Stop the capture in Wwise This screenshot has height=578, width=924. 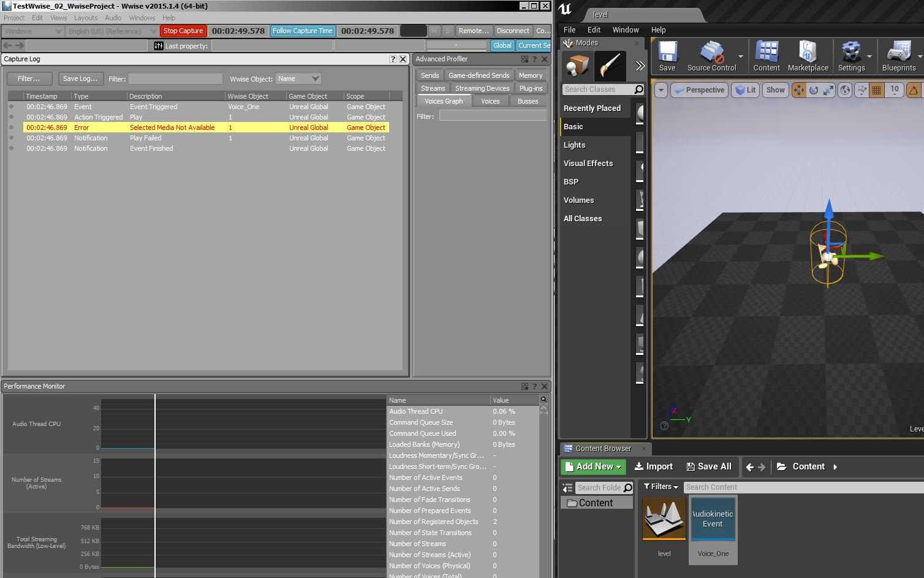[x=183, y=31]
